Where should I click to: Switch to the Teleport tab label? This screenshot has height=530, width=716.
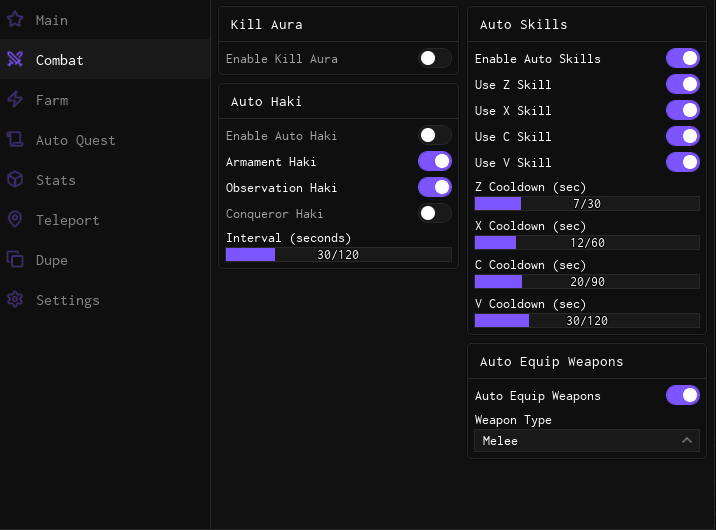[68, 220]
